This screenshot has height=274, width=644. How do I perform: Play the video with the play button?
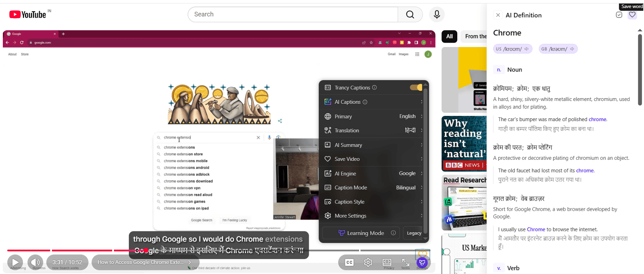(x=15, y=262)
